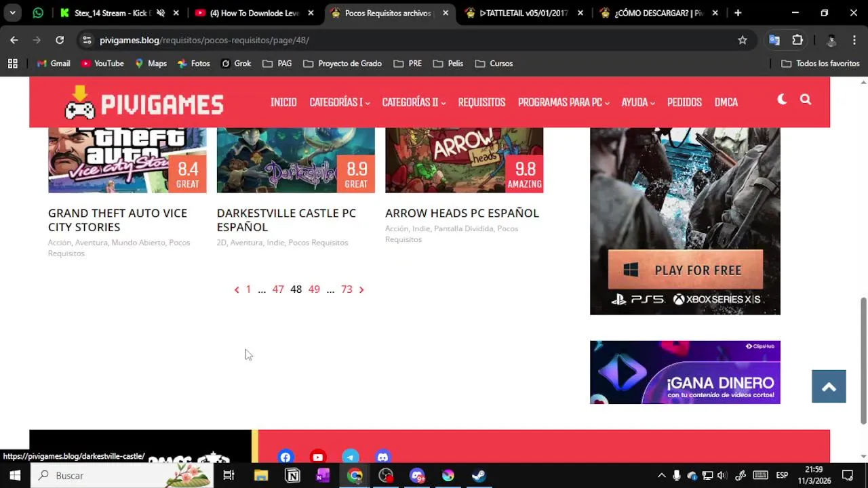Open GRAND THEFT AUTO VICE CITY STORIES title
This screenshot has height=488, width=868.
(x=117, y=220)
